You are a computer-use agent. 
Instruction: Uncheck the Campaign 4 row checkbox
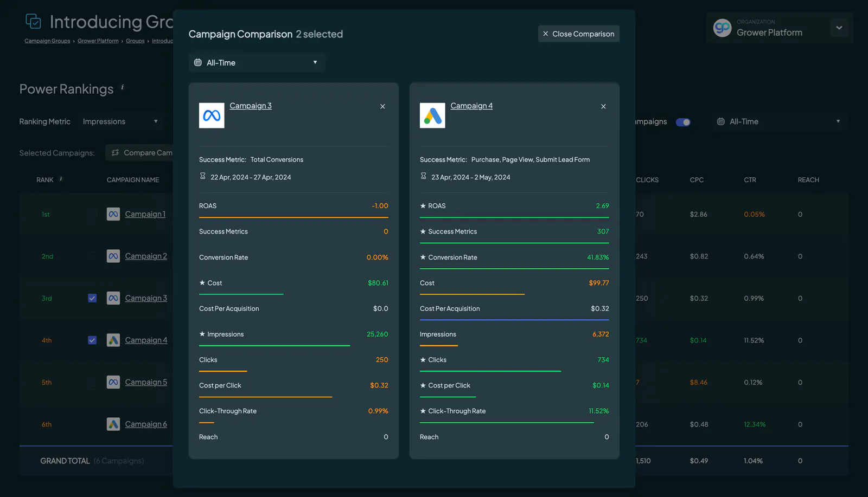point(92,340)
